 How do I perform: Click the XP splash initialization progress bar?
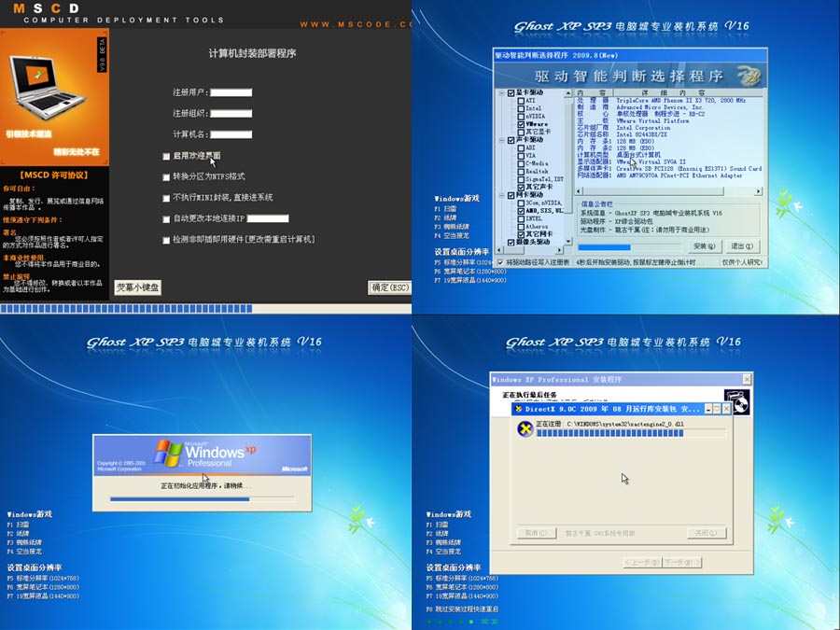(202, 498)
